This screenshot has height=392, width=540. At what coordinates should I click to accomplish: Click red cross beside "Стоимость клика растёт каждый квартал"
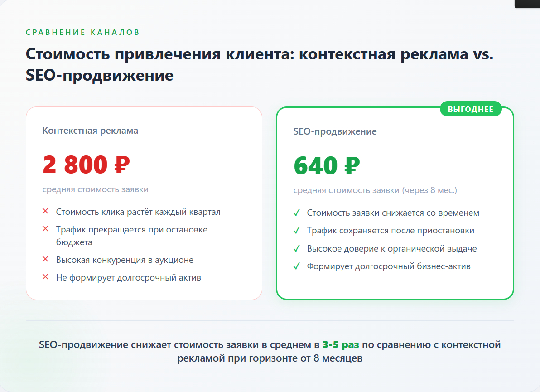point(45,211)
